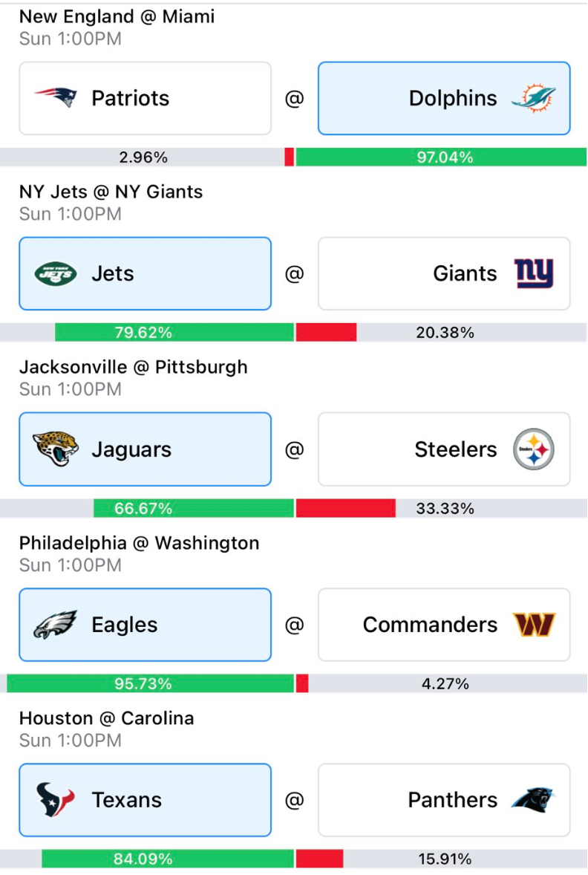Click the Patriots team logo
The image size is (588, 875).
click(55, 97)
